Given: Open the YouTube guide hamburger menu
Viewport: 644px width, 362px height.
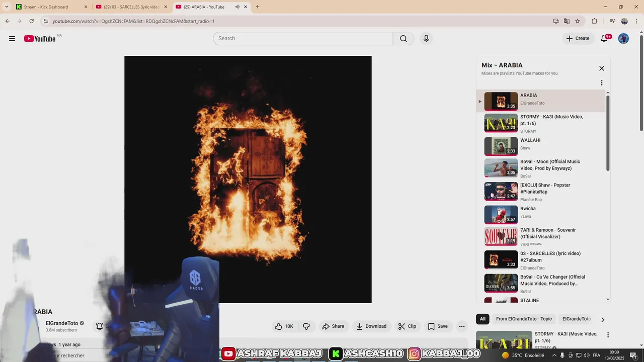Looking at the screenshot, I should pyautogui.click(x=12, y=39).
